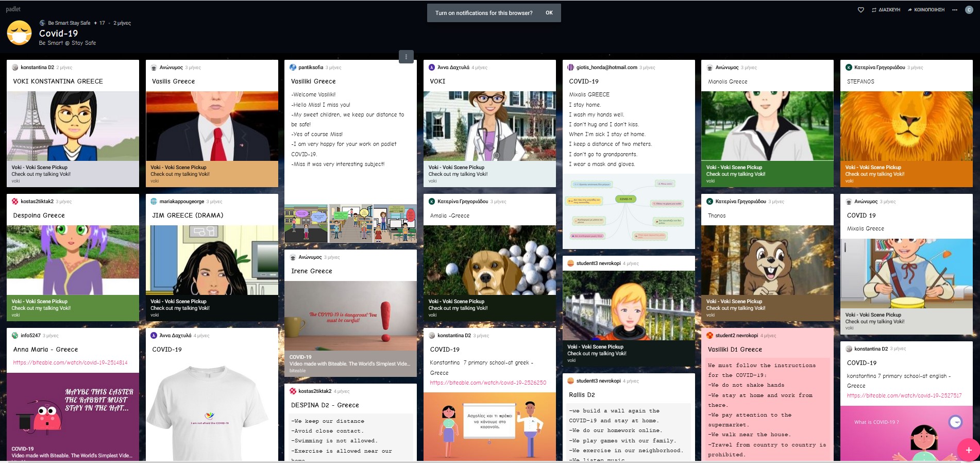Click the ΔΙΑΣΚΕΥΗ remake button
Viewport: 980px width, 463px height.
coord(886,10)
